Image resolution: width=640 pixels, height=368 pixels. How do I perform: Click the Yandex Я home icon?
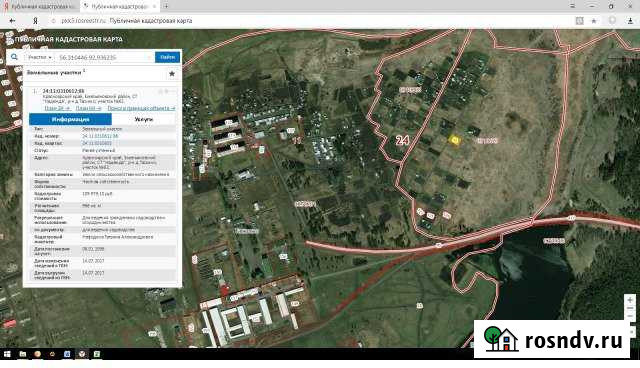click(x=36, y=20)
